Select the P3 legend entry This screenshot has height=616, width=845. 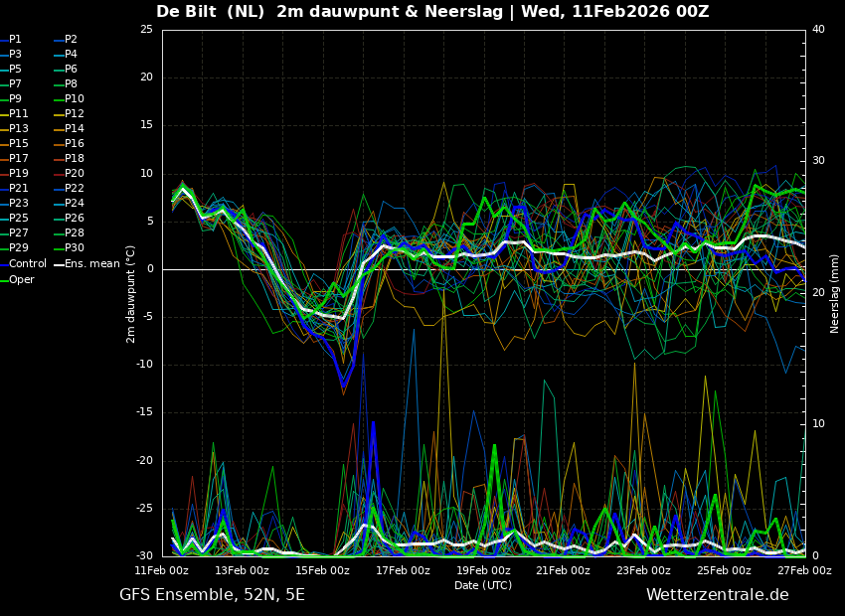click(x=15, y=55)
